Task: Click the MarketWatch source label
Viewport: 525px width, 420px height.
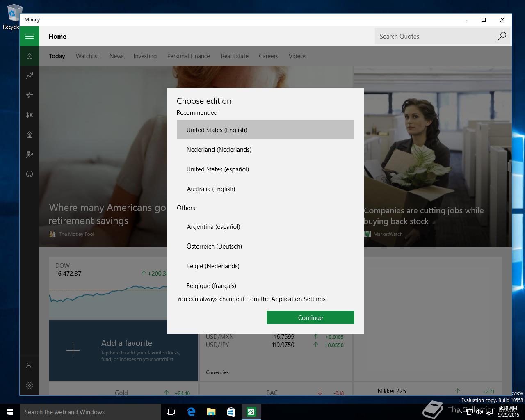Action: [388, 234]
